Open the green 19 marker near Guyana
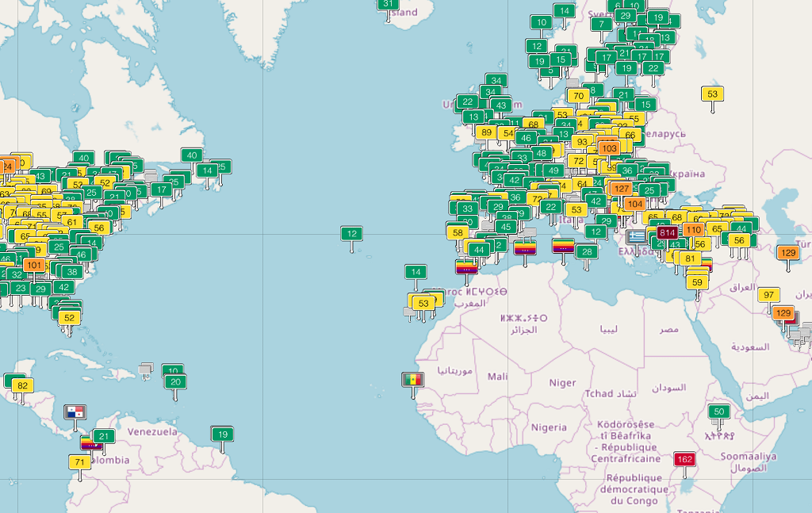Image resolution: width=812 pixels, height=513 pixels. (223, 434)
